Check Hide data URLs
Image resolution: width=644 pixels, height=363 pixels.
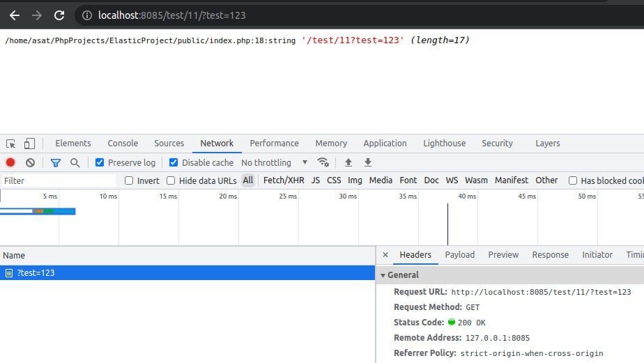pos(171,180)
